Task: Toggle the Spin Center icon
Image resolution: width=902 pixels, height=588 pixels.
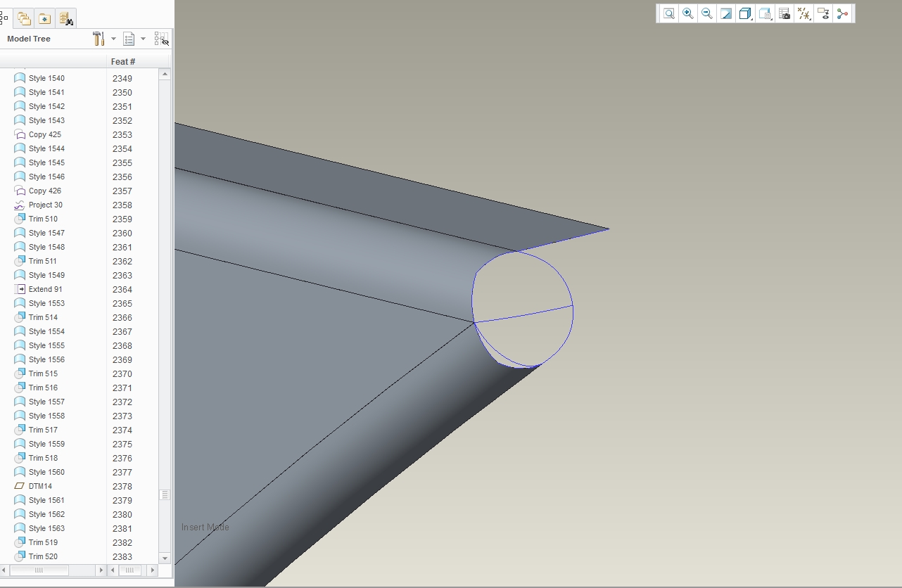Action: [842, 13]
